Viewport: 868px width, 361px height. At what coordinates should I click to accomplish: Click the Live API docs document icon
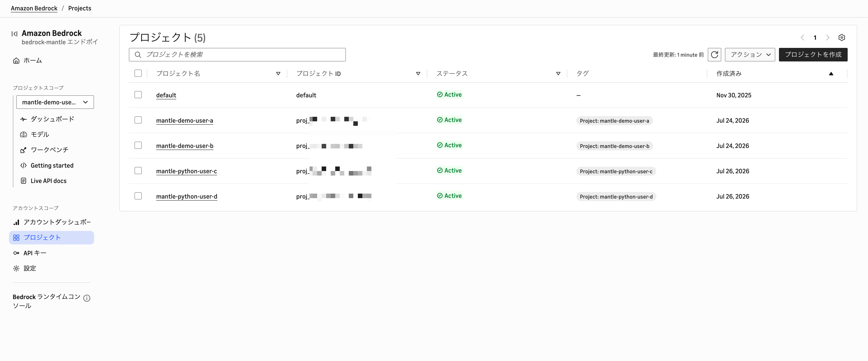[x=23, y=181]
